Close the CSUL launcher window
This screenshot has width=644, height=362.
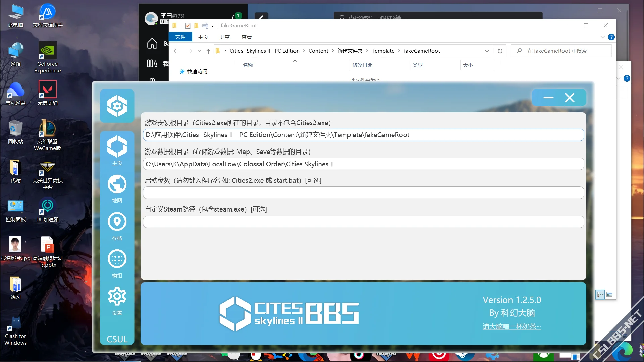[569, 98]
